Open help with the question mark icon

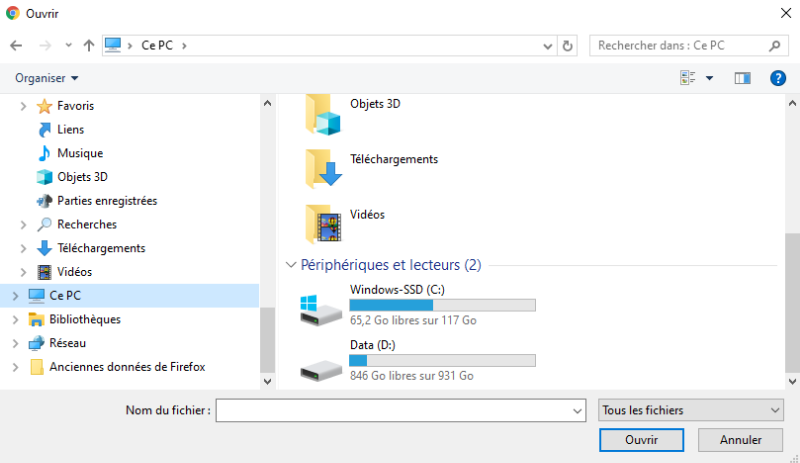tap(778, 78)
